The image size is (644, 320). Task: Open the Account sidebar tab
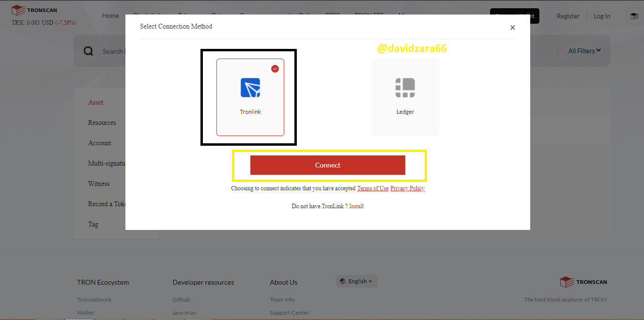coord(100,143)
